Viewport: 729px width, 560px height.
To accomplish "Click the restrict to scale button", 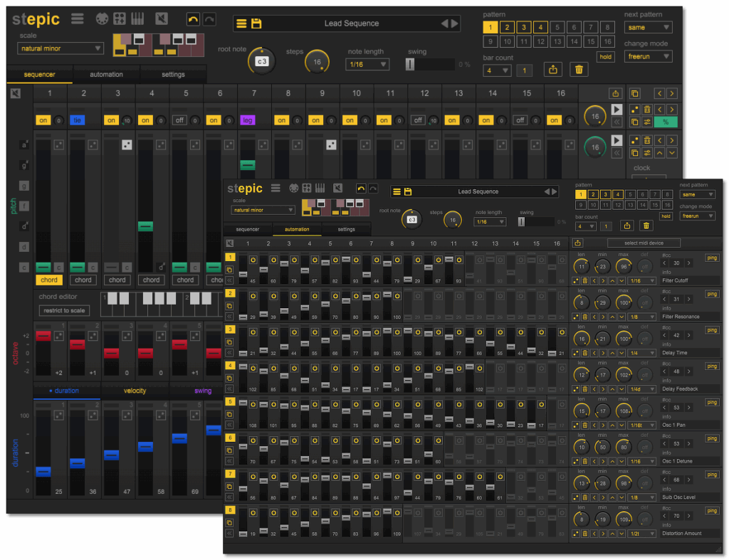I will pos(64,310).
